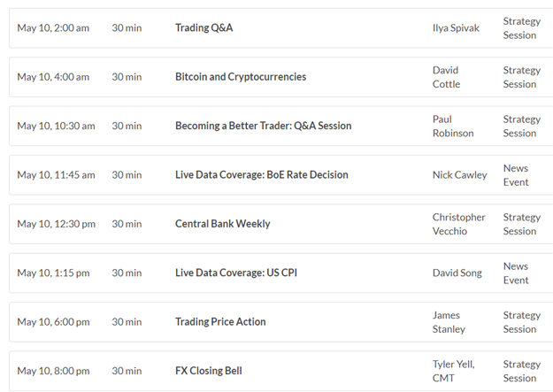Select presenter Ilya Spivak

456,28
